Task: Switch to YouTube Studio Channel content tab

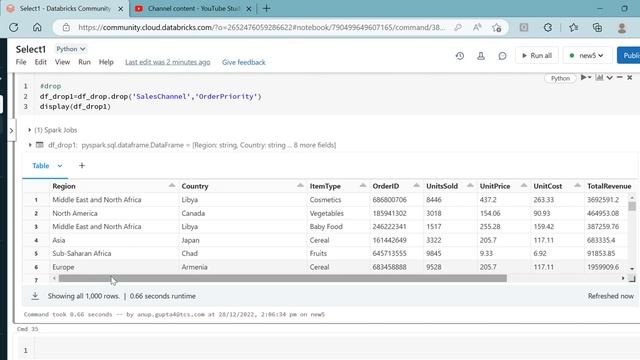Action: coord(193,9)
